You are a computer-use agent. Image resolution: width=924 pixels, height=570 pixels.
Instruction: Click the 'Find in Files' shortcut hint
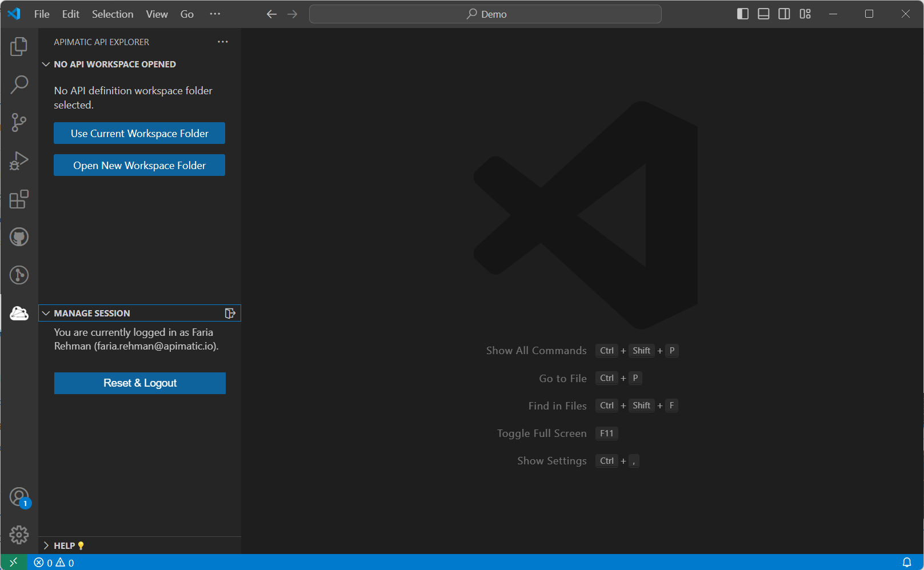[x=603, y=406]
